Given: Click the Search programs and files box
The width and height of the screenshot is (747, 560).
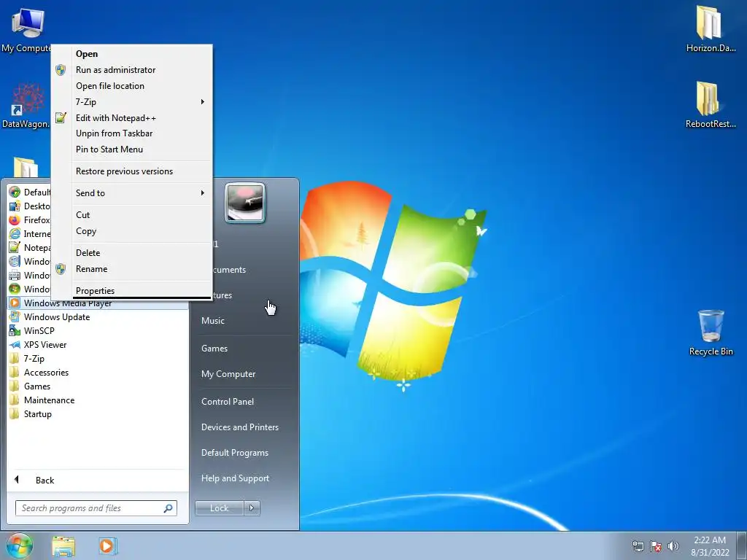Looking at the screenshot, I should [96, 508].
